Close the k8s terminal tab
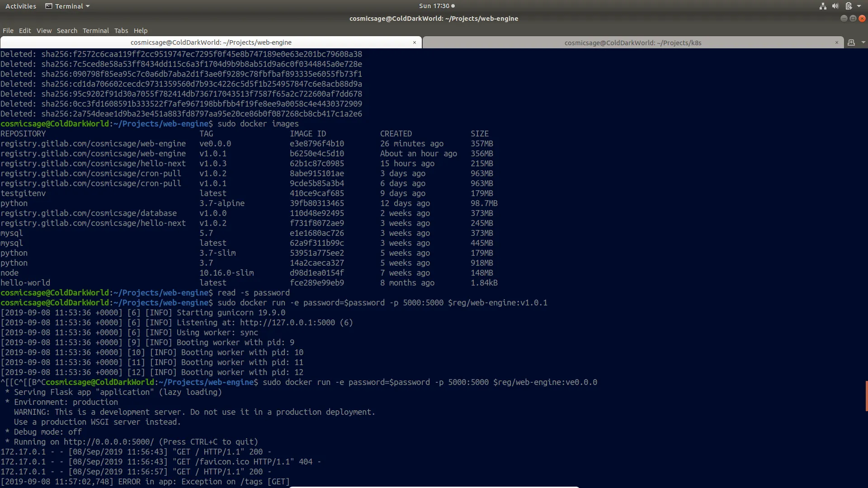The width and height of the screenshot is (868, 488). point(836,42)
